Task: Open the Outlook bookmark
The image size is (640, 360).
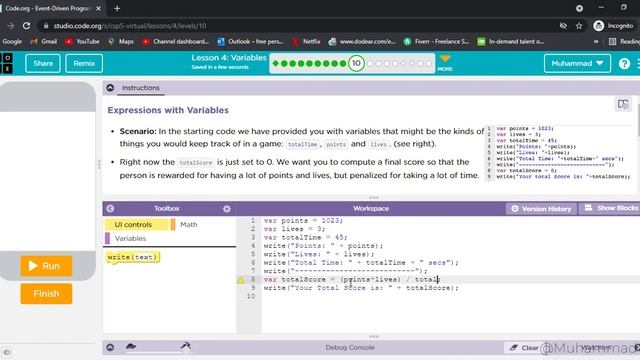Action: 250,41
